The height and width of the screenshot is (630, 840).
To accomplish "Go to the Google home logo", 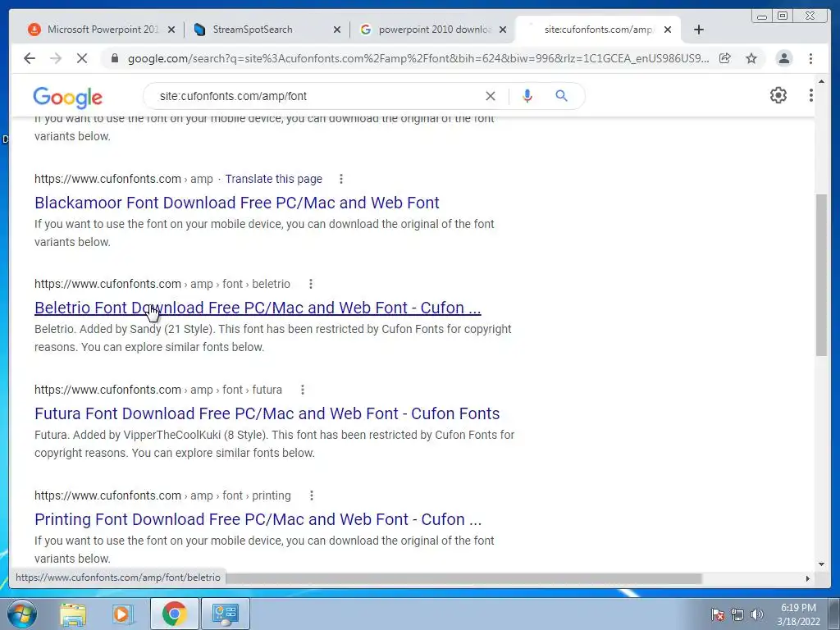I will 67,97.
